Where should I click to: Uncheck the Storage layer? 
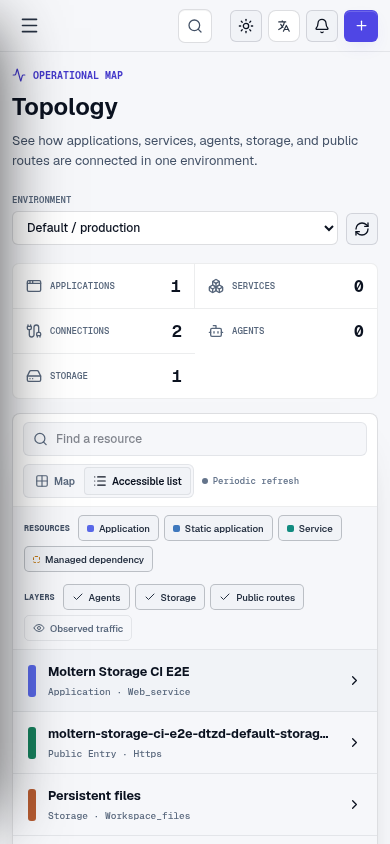pos(170,597)
